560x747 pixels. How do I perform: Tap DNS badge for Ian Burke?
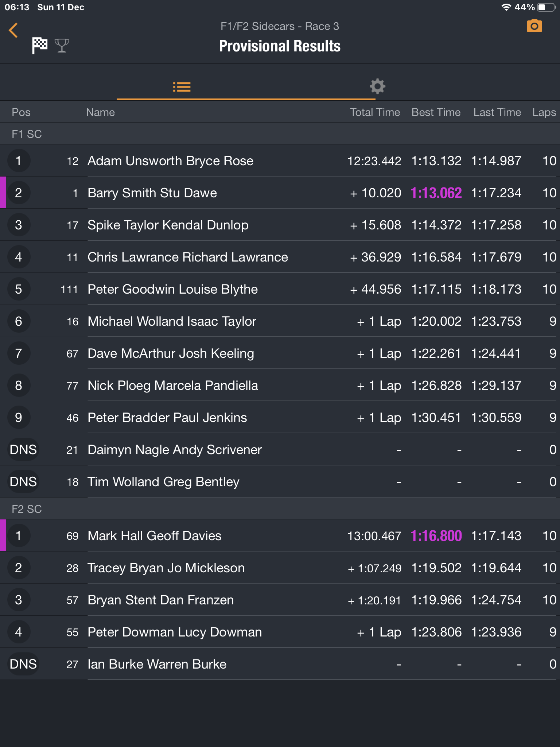tap(23, 664)
